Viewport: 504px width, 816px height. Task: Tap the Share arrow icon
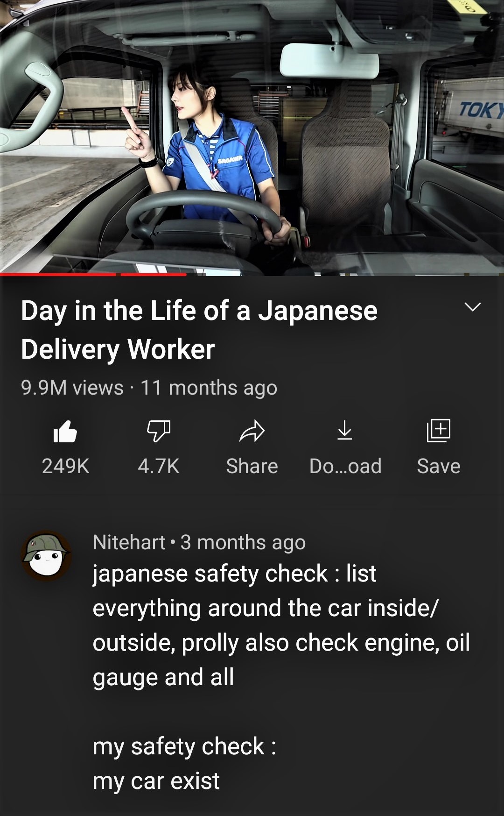tap(252, 431)
